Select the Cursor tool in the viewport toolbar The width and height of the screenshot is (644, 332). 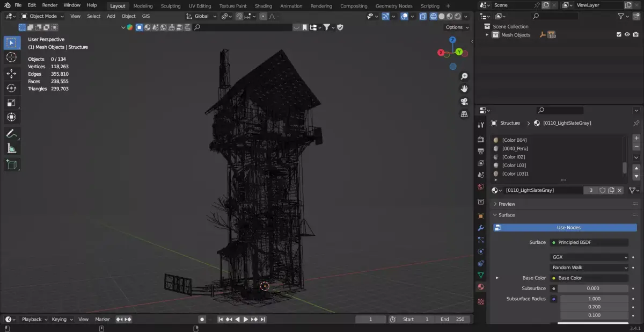tap(11, 57)
